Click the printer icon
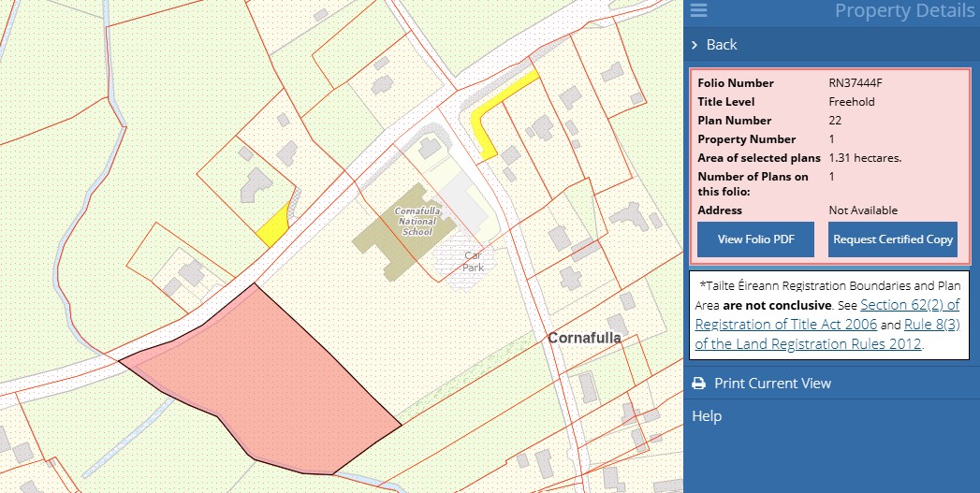 pyautogui.click(x=698, y=384)
